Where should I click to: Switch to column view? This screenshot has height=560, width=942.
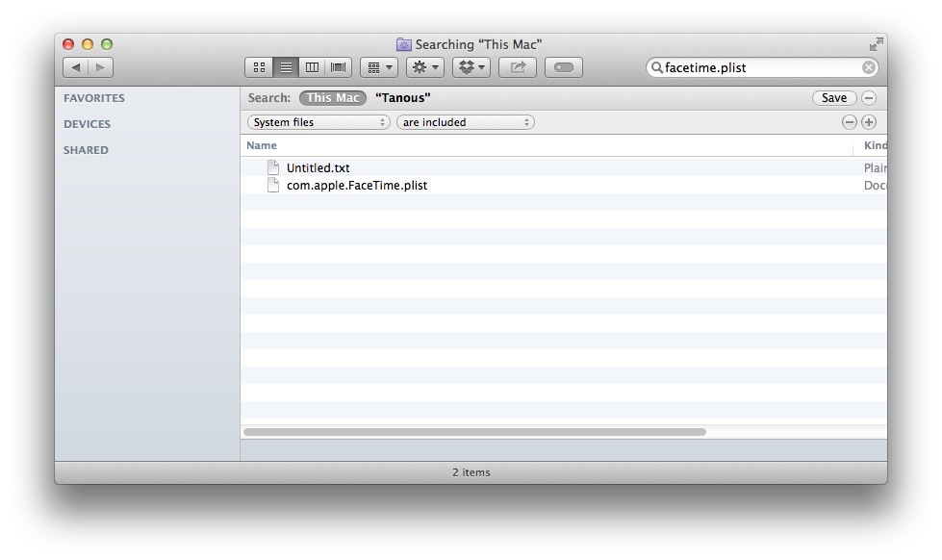(312, 67)
